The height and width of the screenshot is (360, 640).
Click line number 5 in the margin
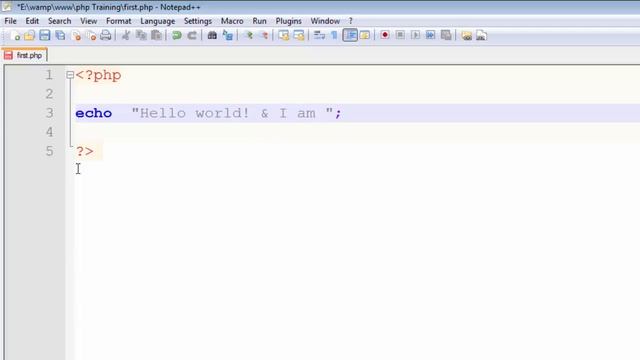tap(49, 151)
